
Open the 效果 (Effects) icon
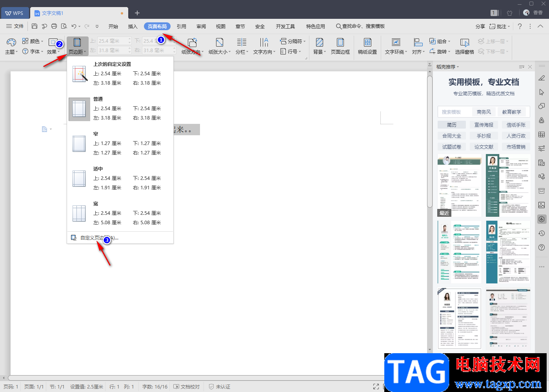click(x=53, y=42)
